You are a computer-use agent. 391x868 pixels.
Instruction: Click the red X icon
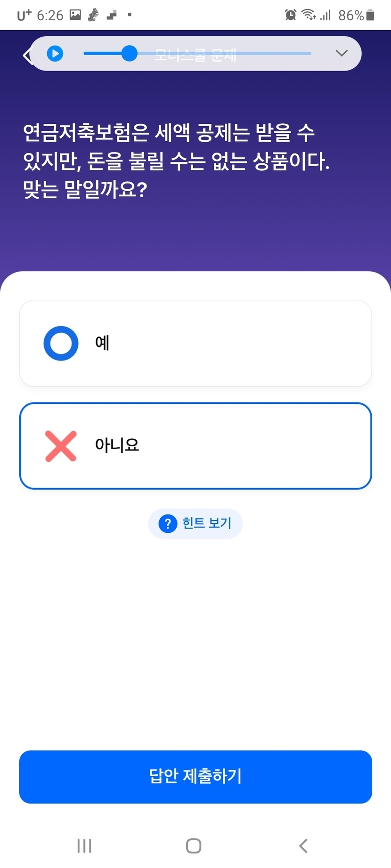[61, 446]
